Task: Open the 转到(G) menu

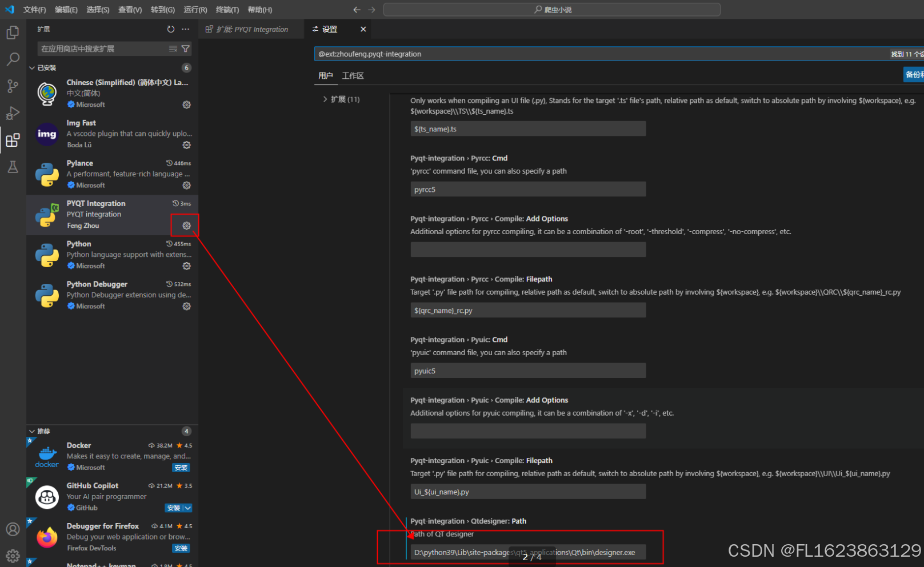Action: [163, 10]
